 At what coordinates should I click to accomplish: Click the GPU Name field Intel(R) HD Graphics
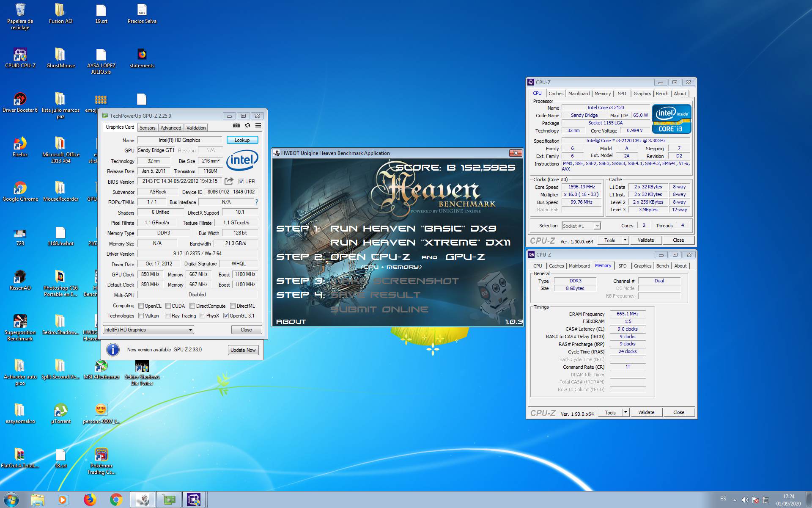pyautogui.click(x=180, y=140)
